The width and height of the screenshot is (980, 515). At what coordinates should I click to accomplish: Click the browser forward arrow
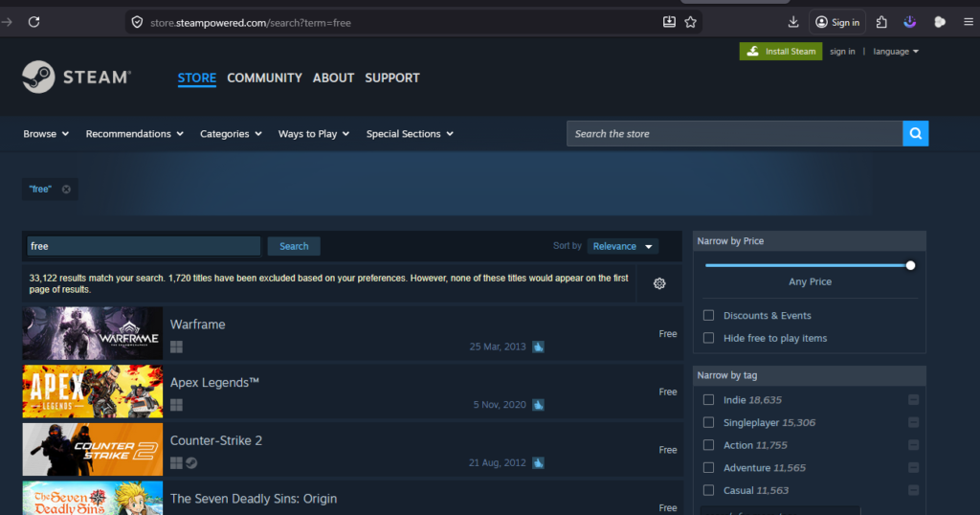coord(7,22)
